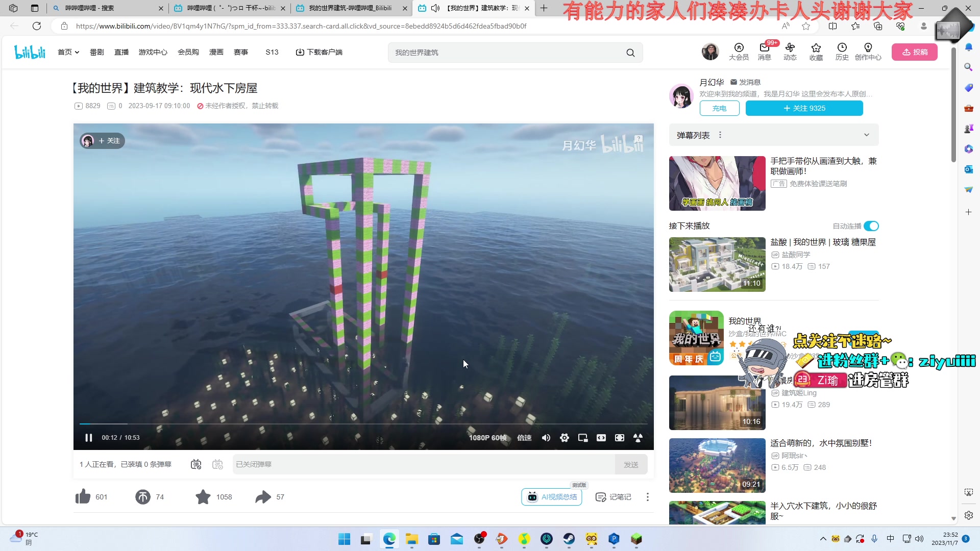Open Steam from the taskbar
This screenshot has width=980, height=551.
pos(569,539)
